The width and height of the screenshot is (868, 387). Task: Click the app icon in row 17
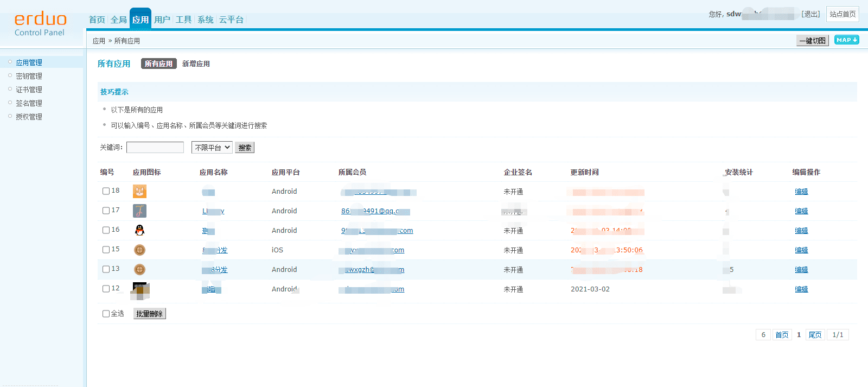pyautogui.click(x=139, y=211)
